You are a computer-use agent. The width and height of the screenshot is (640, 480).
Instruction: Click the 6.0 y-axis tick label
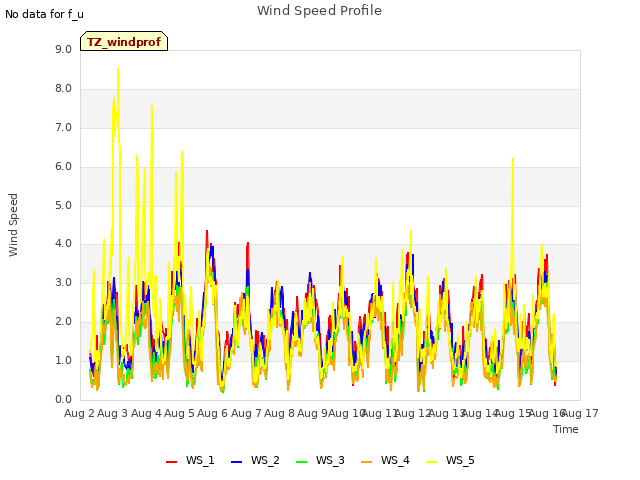(x=63, y=167)
